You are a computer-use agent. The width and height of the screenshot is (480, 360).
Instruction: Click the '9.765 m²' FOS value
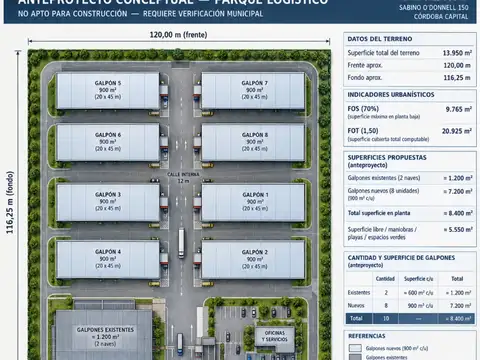tap(458, 109)
